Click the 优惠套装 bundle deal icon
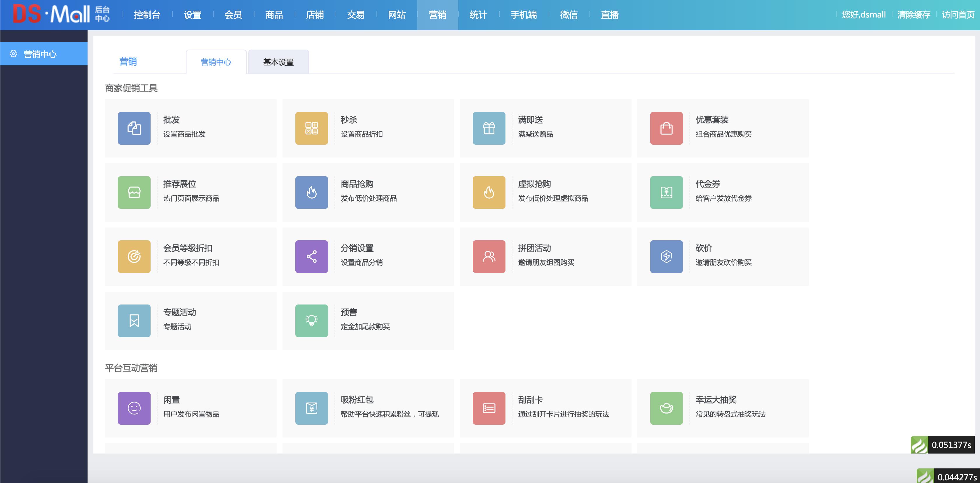The image size is (980, 483). click(666, 128)
